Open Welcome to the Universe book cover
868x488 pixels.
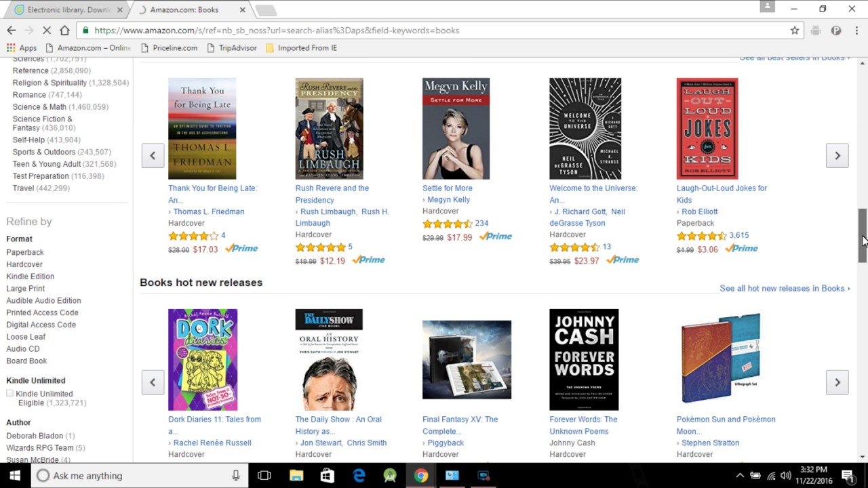pyautogui.click(x=585, y=129)
